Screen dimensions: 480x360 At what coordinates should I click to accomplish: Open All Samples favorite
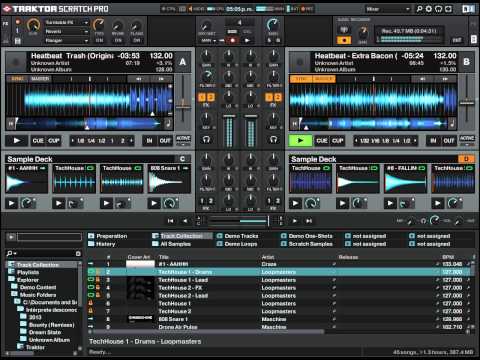click(x=175, y=244)
